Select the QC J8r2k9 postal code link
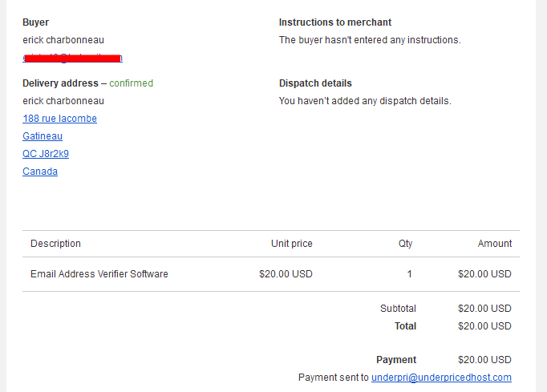Viewport: 547px width, 392px height. point(46,154)
